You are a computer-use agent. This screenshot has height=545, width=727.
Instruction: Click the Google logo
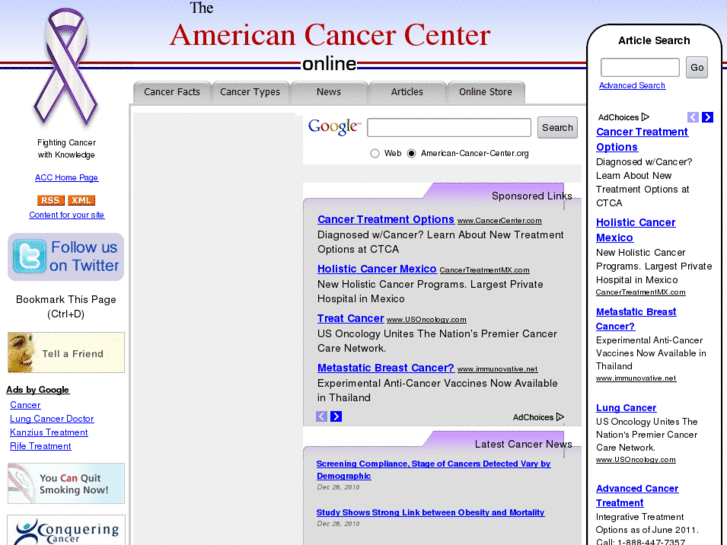point(334,127)
